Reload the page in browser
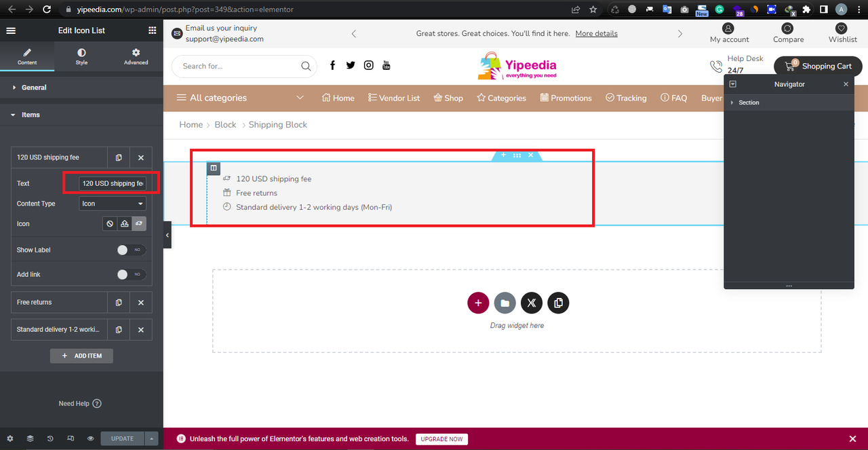 [47, 10]
